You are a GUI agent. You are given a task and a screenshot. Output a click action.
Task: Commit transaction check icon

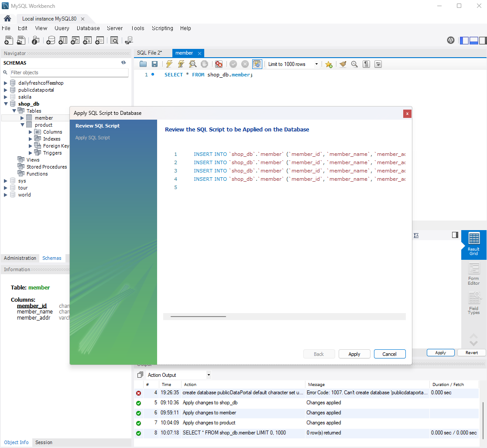pyautogui.click(x=233, y=64)
